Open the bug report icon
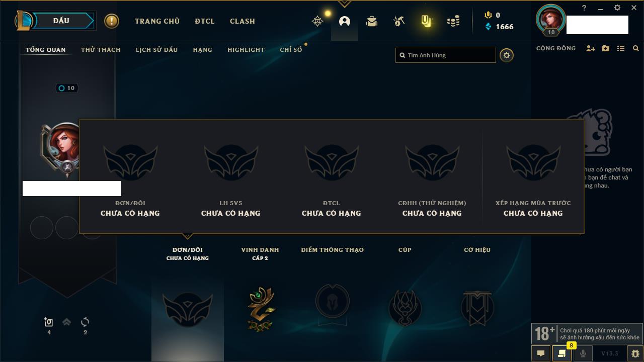 pyautogui.click(x=635, y=353)
